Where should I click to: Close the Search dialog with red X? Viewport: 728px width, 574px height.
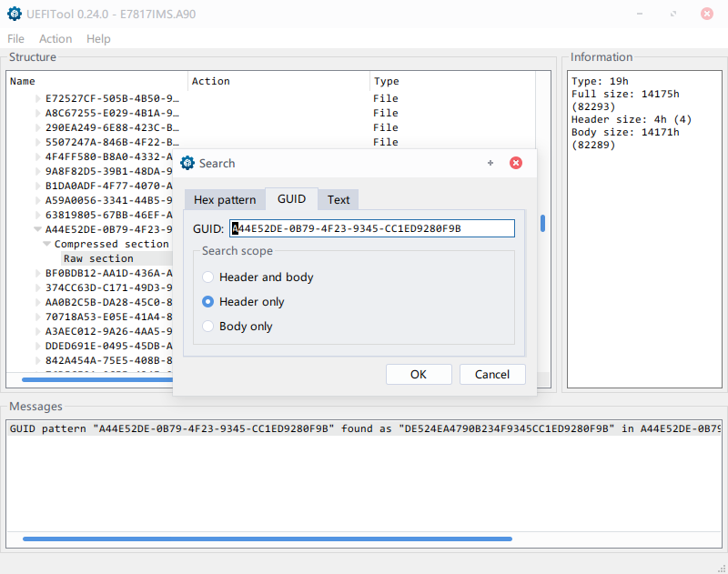coord(515,163)
